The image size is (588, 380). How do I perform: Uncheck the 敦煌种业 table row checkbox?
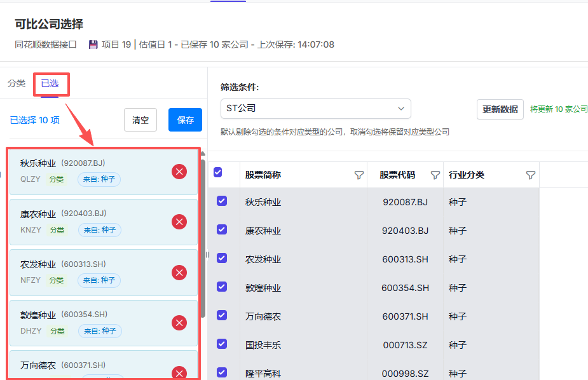tap(222, 287)
